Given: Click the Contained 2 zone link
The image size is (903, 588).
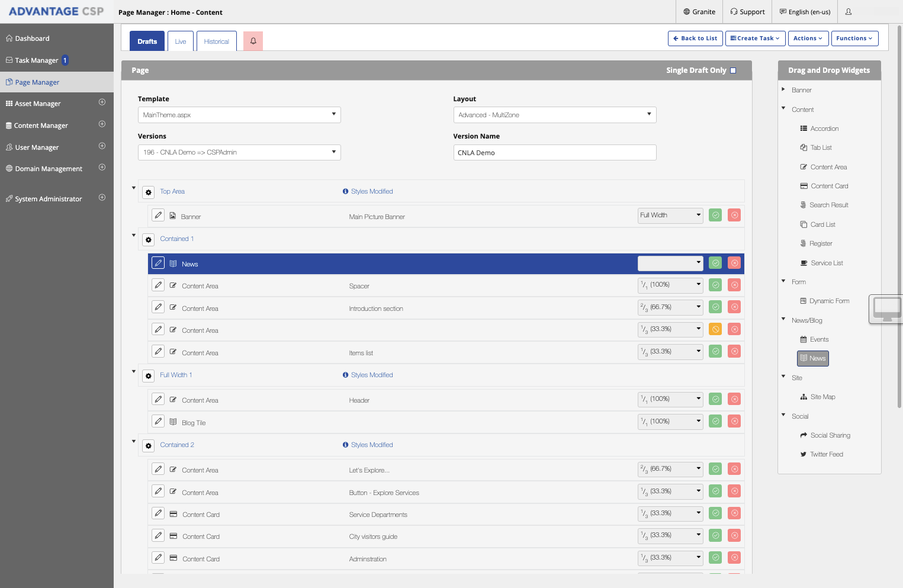Looking at the screenshot, I should [177, 445].
